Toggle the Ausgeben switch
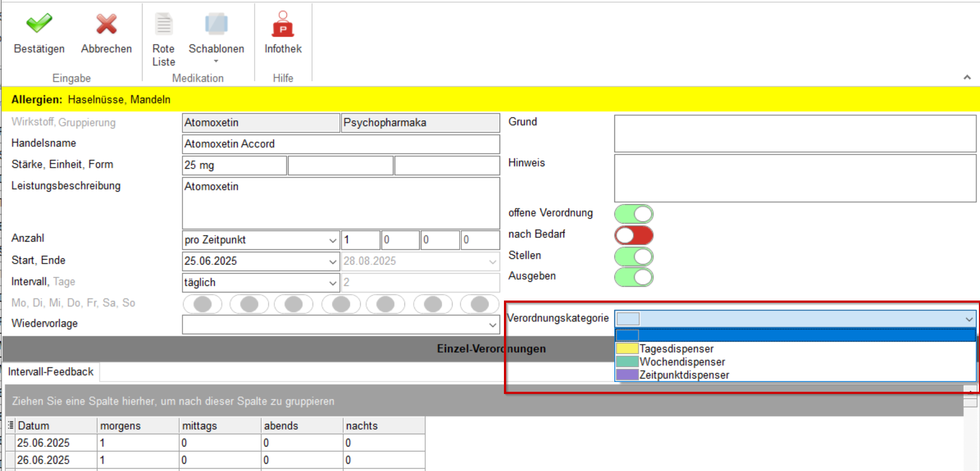The image size is (980, 471). (633, 277)
